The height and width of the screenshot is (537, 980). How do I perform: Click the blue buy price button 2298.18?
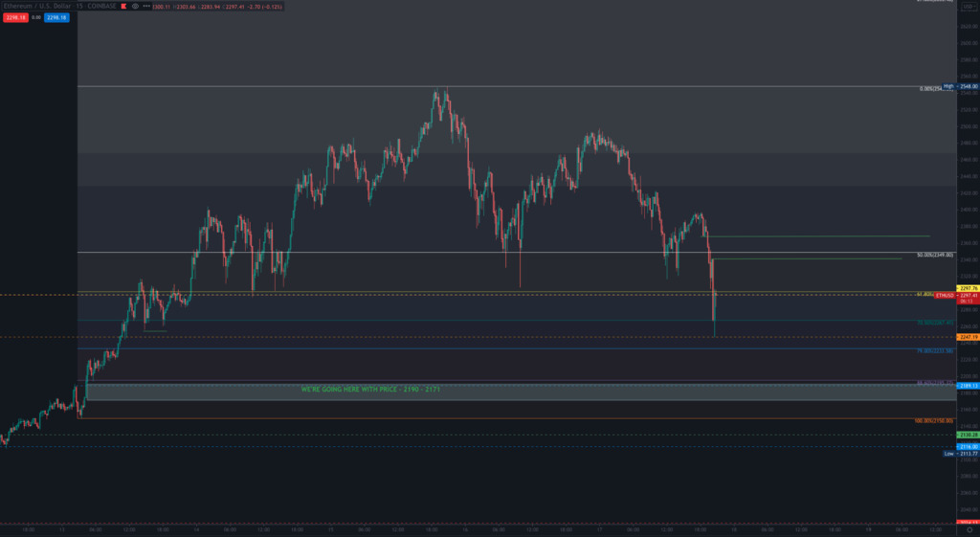(x=56, y=17)
